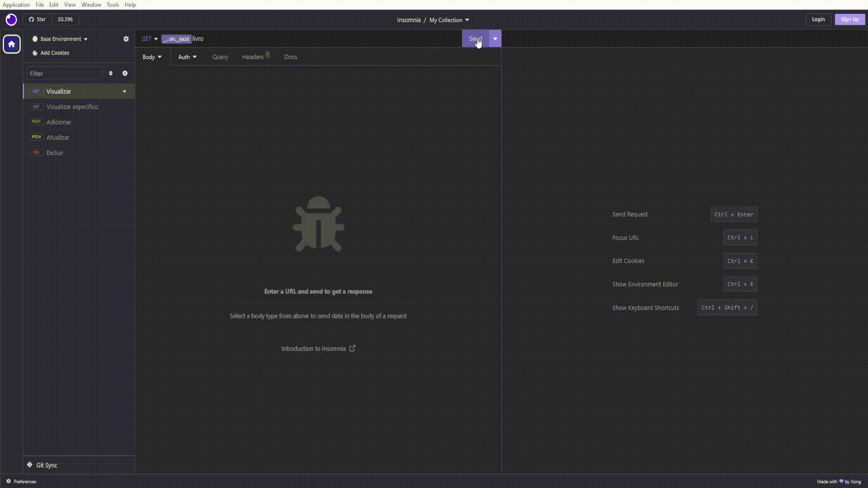Image resolution: width=868 pixels, height=488 pixels.
Task: Open Preferences gear at bottom left
Action: click(x=9, y=481)
